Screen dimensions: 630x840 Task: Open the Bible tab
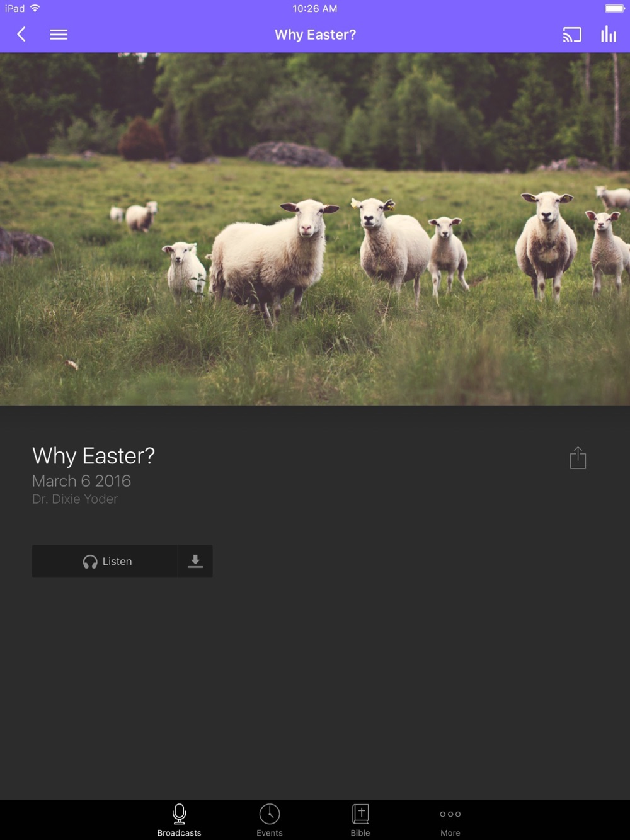pyautogui.click(x=360, y=820)
